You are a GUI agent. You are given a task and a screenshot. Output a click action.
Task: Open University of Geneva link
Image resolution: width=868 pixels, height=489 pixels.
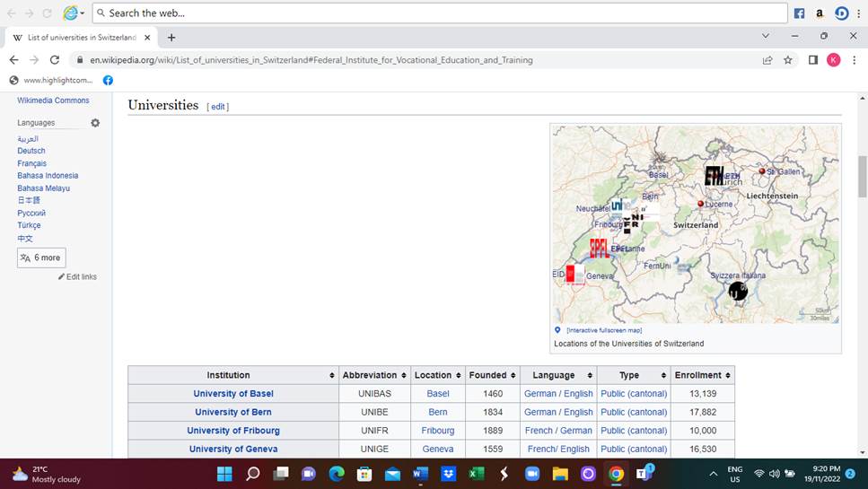point(233,450)
